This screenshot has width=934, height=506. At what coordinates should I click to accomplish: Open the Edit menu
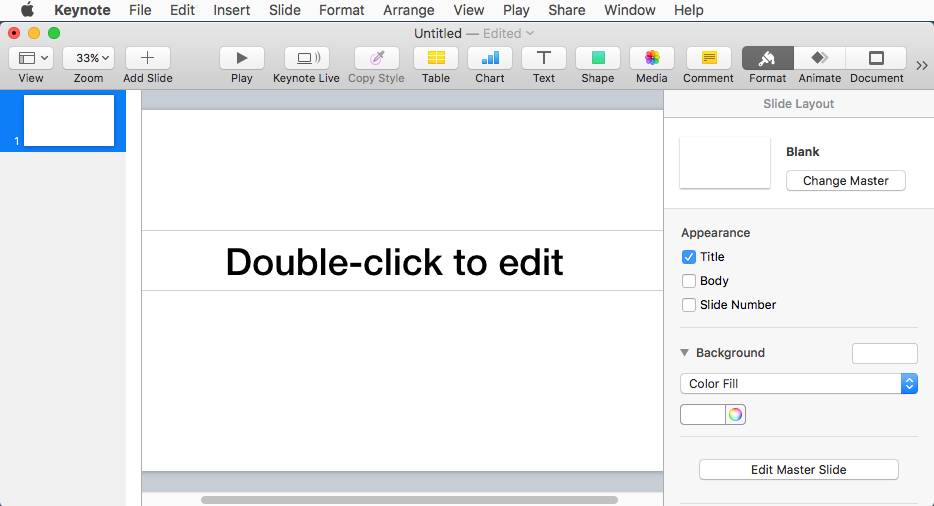coord(182,10)
